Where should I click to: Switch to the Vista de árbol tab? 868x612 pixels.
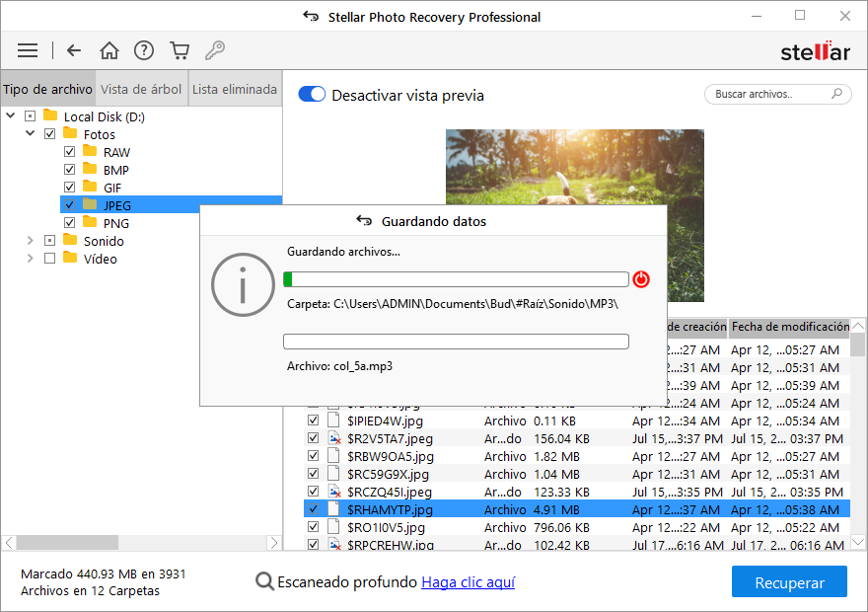point(141,89)
